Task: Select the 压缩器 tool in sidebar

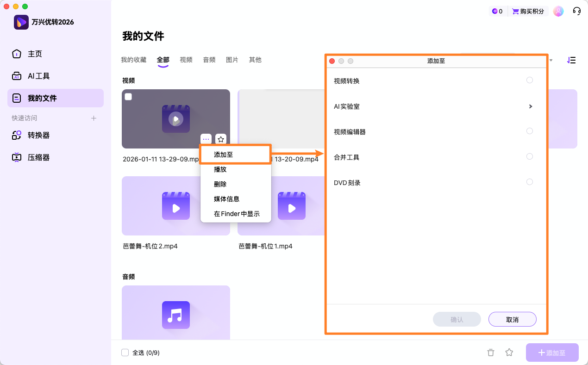Action: 39,157
